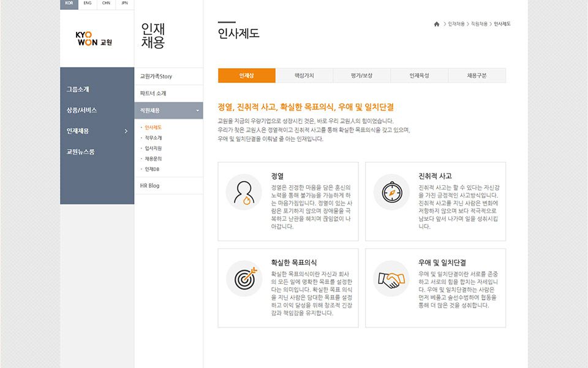Switch the site language to ENG
The image size is (588, 368).
click(x=88, y=3)
